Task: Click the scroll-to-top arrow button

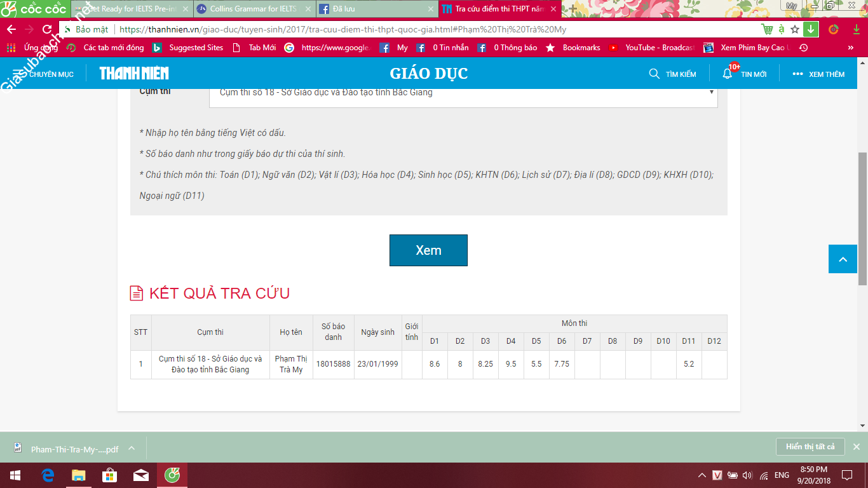Action: pyautogui.click(x=843, y=259)
